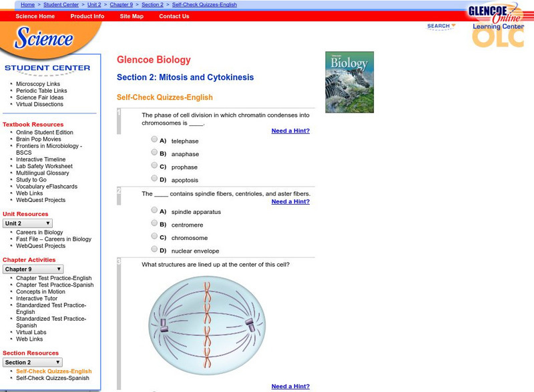This screenshot has width=534, height=392.
Task: Open Self-Check Quizzes-English in sidebar
Action: (54, 371)
